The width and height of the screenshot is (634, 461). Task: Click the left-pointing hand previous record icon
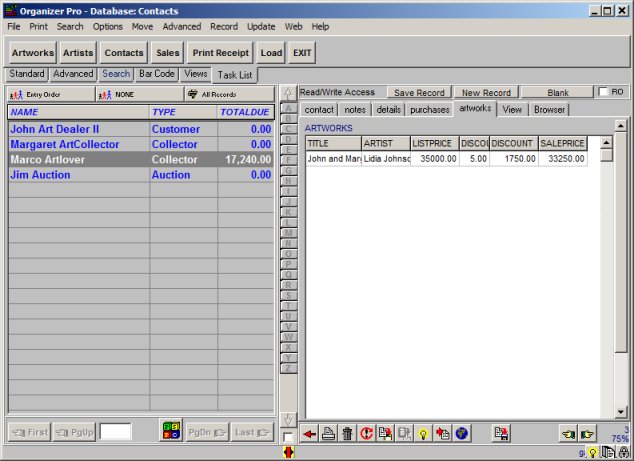568,434
